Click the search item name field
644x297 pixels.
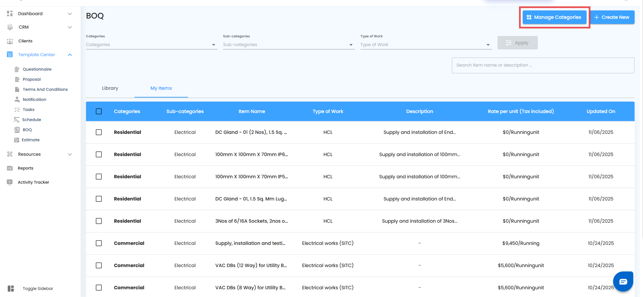coord(543,65)
